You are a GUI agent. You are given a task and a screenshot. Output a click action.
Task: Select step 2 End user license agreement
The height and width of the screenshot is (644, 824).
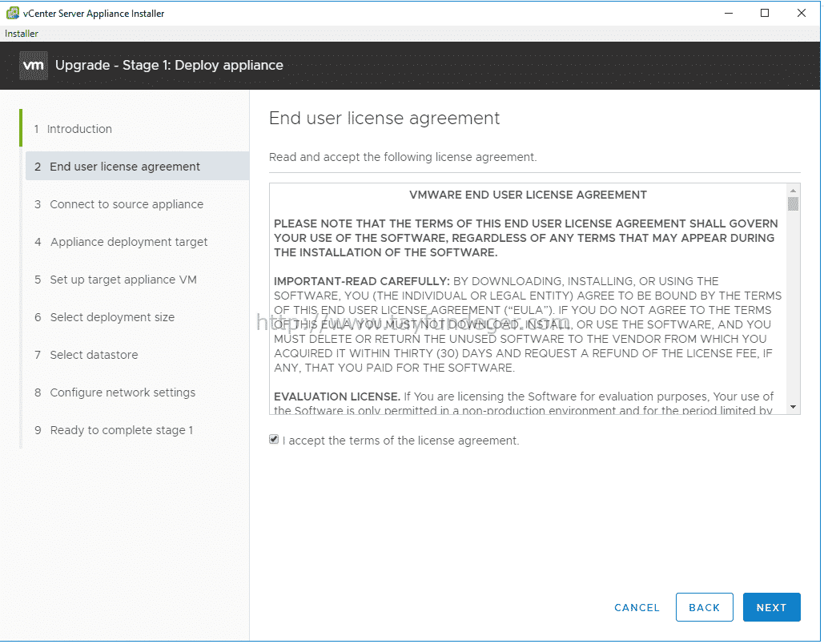137,167
